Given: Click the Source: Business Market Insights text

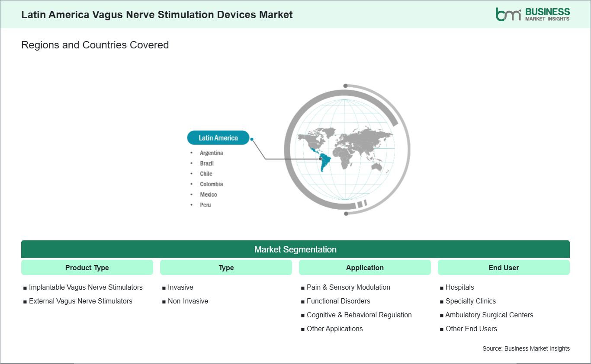Looking at the screenshot, I should point(526,348).
